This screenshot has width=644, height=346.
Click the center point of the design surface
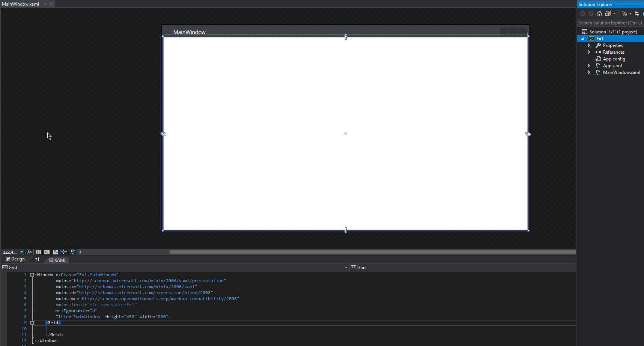pos(346,133)
